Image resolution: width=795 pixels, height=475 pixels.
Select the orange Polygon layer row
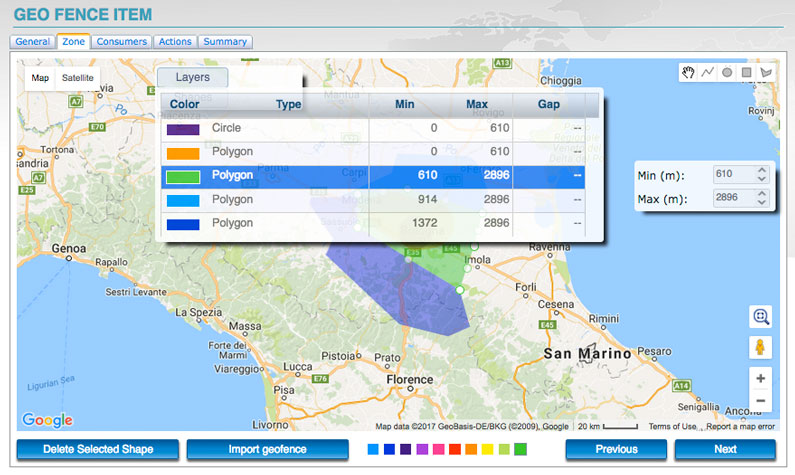[373, 152]
